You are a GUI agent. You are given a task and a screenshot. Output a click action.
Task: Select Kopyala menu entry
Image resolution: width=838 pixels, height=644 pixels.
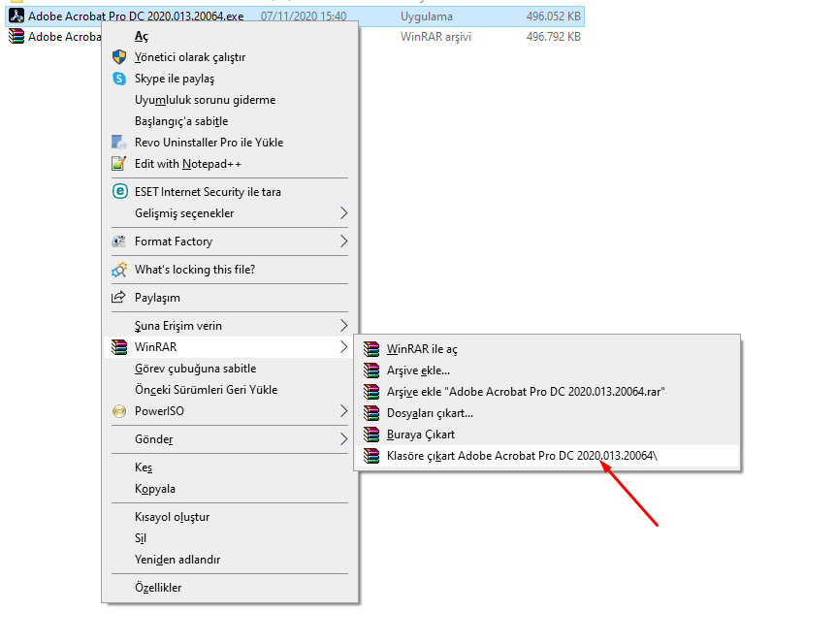(x=230, y=489)
